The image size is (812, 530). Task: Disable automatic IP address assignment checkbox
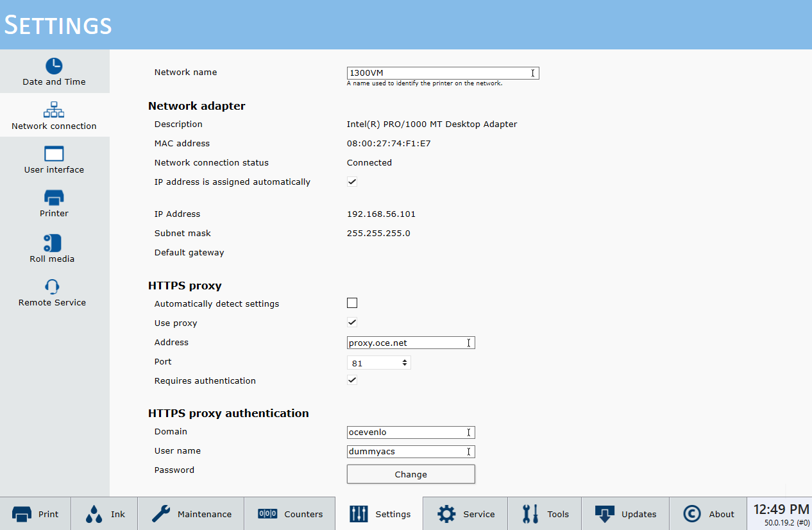click(x=352, y=182)
